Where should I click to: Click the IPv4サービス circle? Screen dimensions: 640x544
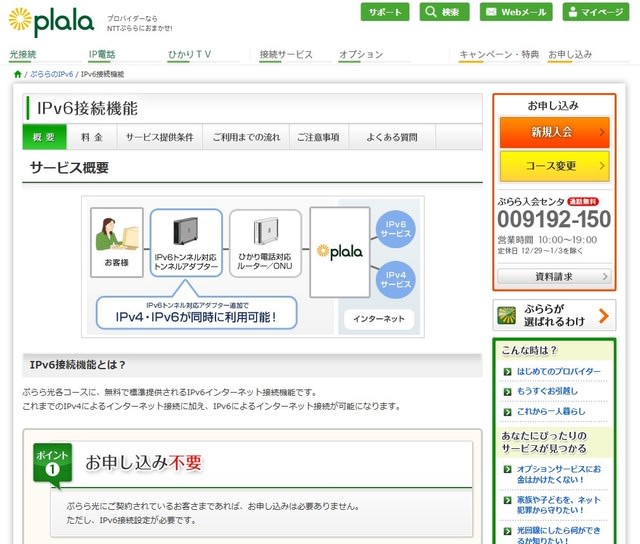pyautogui.click(x=396, y=280)
